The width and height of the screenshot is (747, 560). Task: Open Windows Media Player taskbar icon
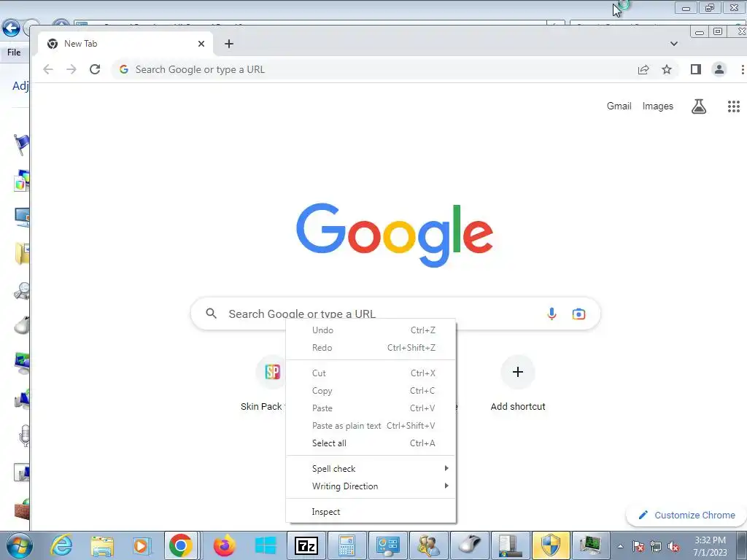(141, 545)
